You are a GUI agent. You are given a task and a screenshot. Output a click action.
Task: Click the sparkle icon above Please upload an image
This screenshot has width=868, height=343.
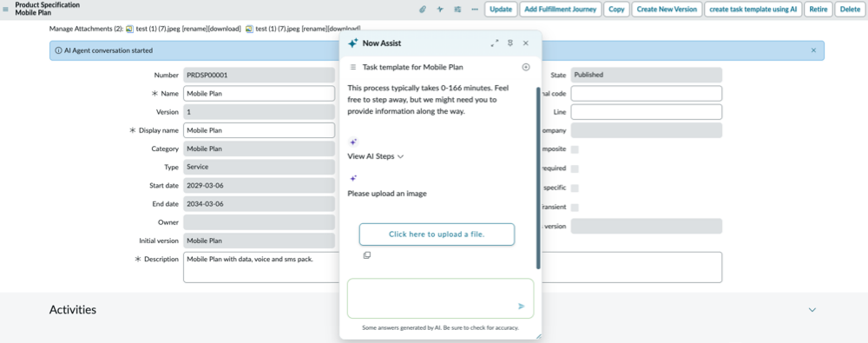tap(353, 178)
